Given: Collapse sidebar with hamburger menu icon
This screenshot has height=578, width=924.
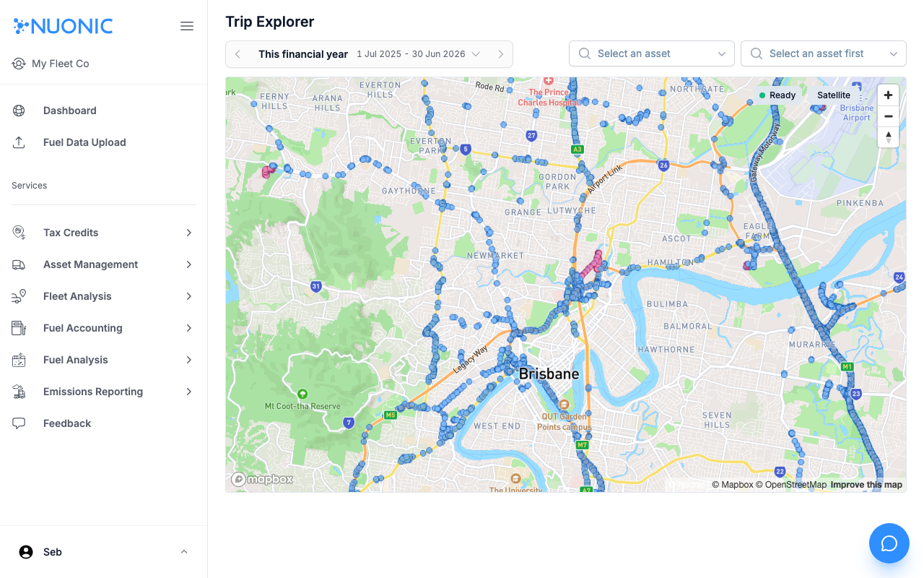Looking at the screenshot, I should [187, 26].
